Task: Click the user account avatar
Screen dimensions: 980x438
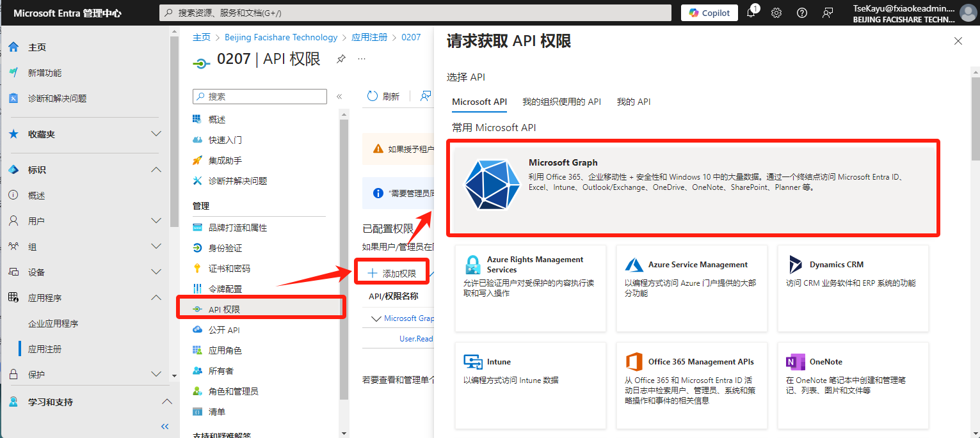Action: click(968, 13)
